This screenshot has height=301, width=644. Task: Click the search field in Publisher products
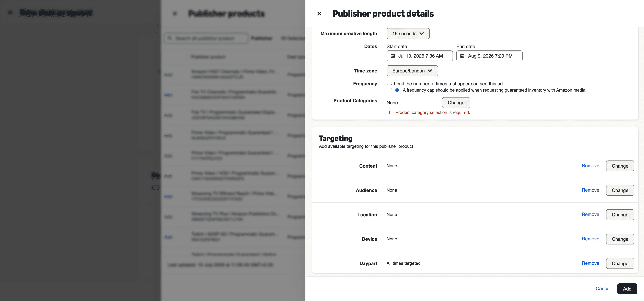(x=206, y=38)
